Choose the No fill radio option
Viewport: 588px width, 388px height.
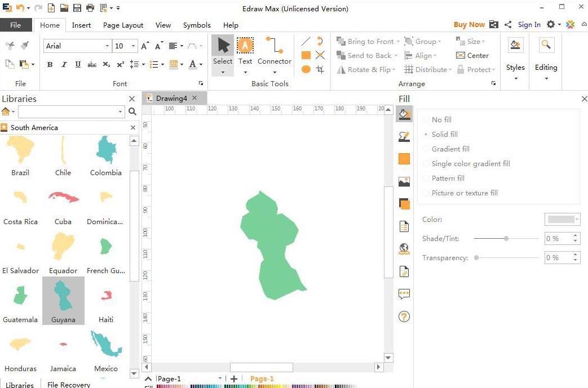coord(426,120)
